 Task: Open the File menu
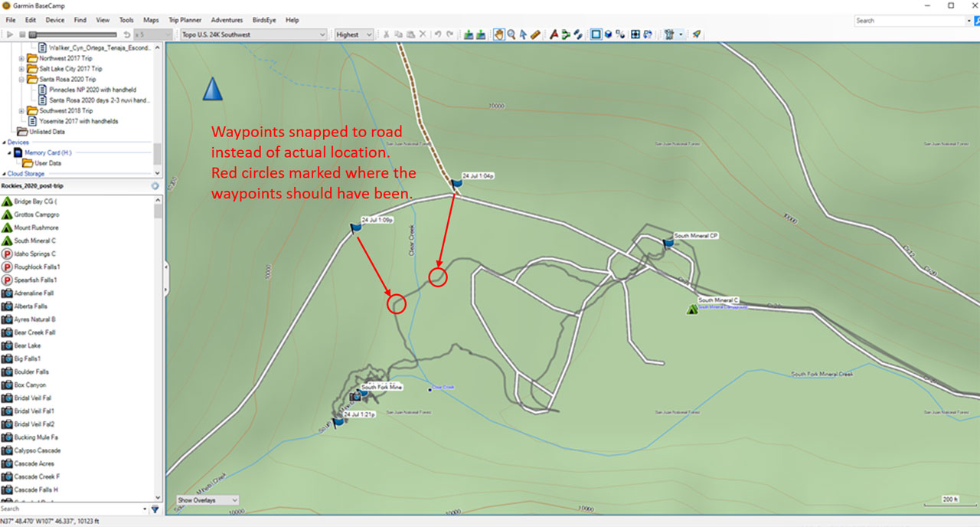click(11, 20)
